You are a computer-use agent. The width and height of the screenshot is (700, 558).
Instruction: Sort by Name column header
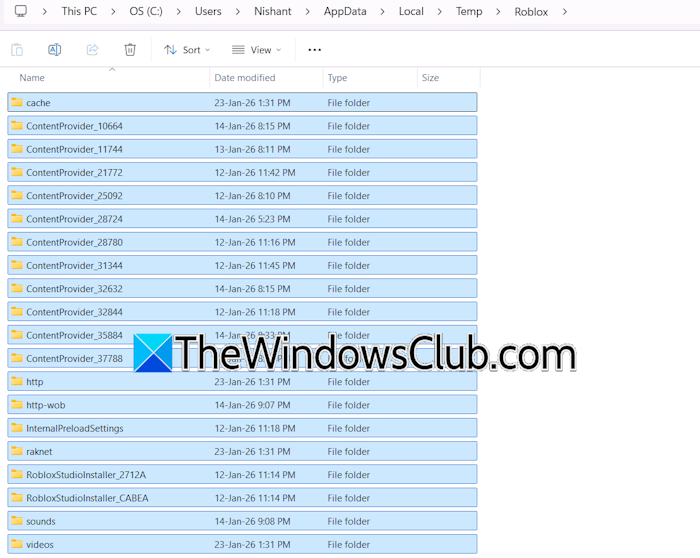(32, 78)
